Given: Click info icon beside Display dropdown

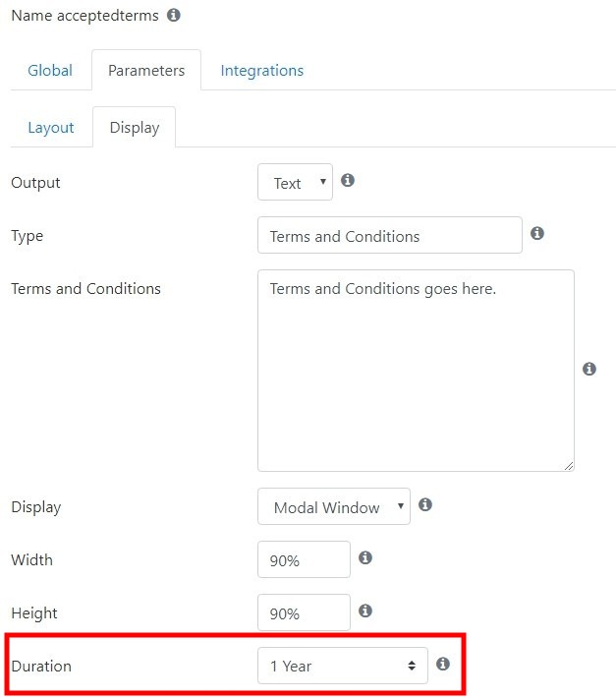Looking at the screenshot, I should coord(425,504).
